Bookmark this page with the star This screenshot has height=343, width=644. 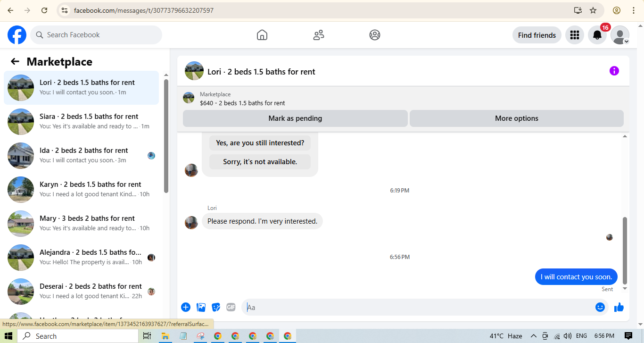point(593,10)
